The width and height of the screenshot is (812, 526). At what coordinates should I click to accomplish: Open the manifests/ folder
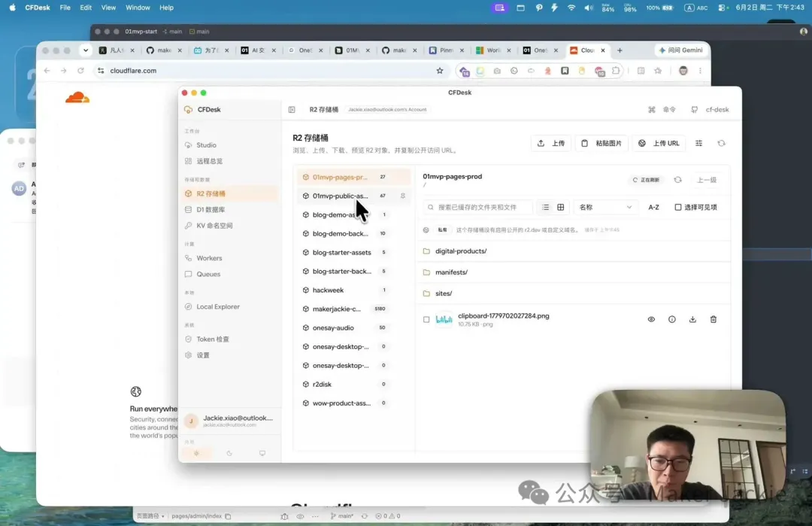[x=574, y=272]
